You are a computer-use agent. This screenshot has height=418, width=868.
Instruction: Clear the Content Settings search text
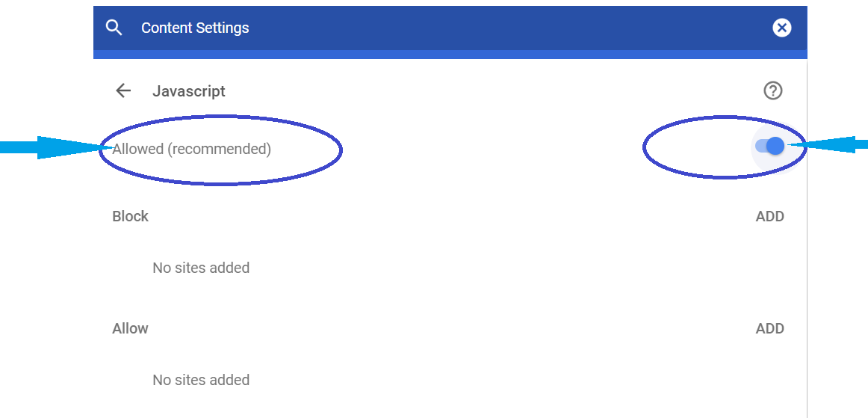[781, 28]
